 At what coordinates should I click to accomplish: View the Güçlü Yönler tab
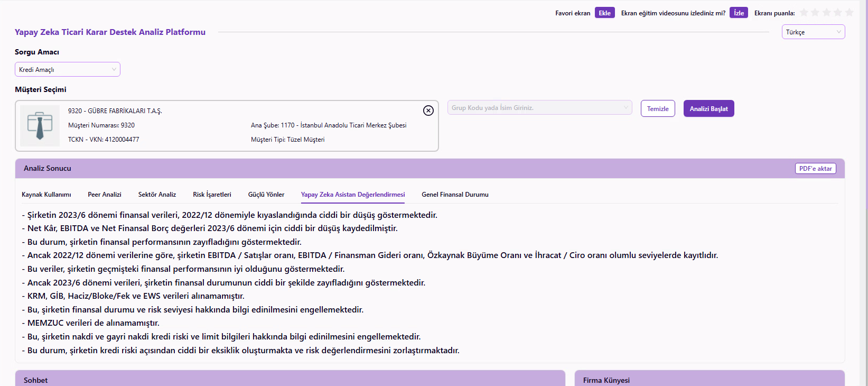pos(266,195)
